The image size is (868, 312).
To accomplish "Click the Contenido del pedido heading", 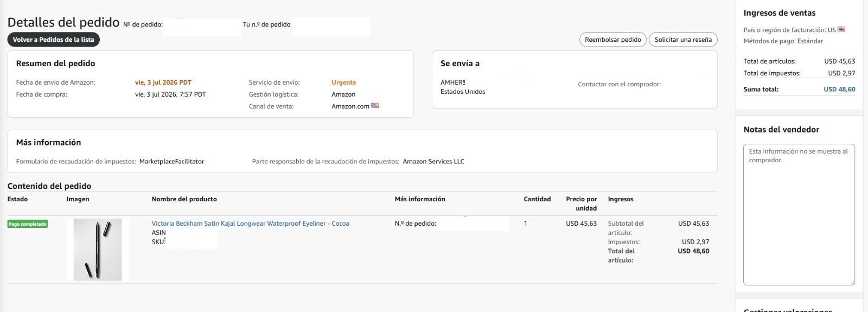I will (x=49, y=186).
